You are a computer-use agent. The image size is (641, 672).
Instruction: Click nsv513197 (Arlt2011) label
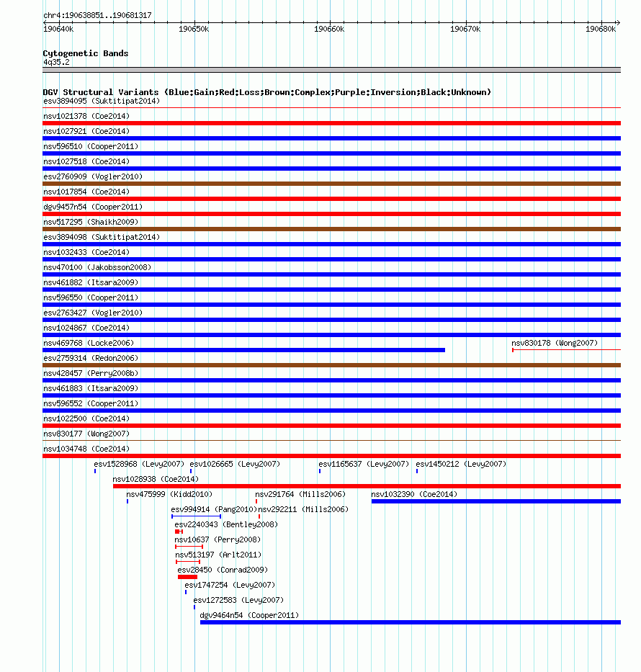218,555
